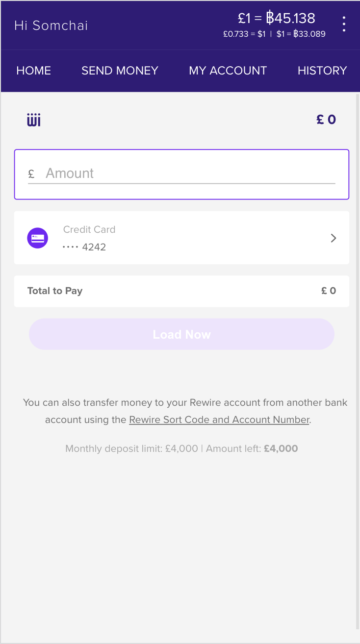This screenshot has height=644, width=360.
Task: Select the Credit Card ending 4242 row
Action: coord(181,238)
